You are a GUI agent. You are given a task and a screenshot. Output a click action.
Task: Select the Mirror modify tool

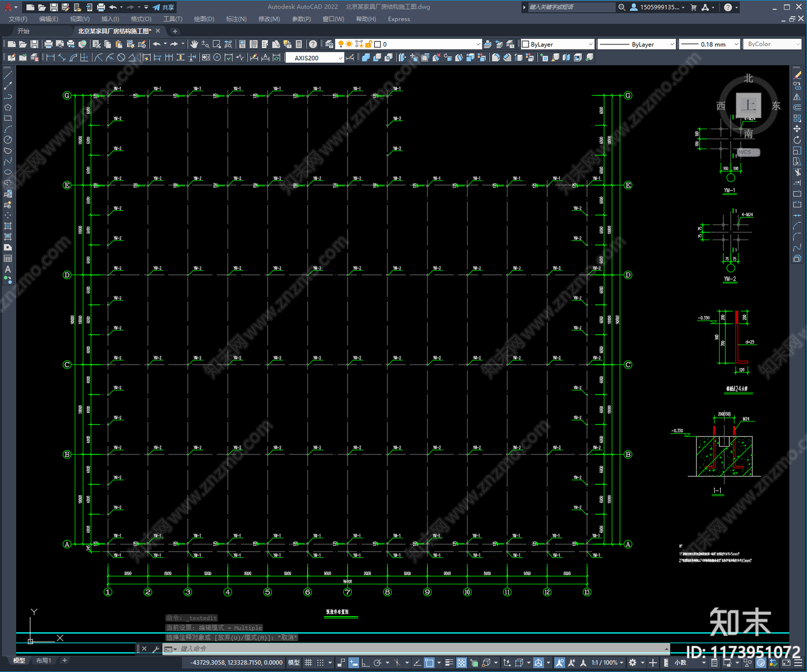pyautogui.click(x=797, y=96)
